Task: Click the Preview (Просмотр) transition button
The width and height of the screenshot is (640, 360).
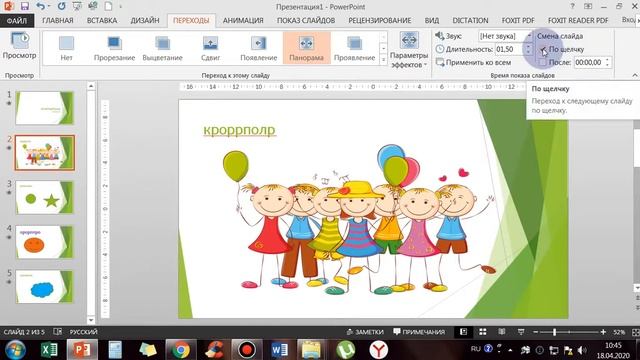Action: 19,46
